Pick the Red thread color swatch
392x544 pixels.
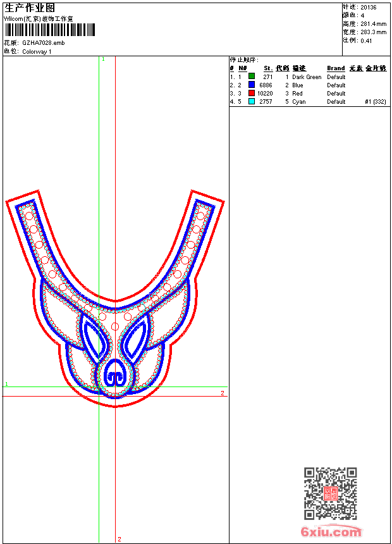point(252,93)
